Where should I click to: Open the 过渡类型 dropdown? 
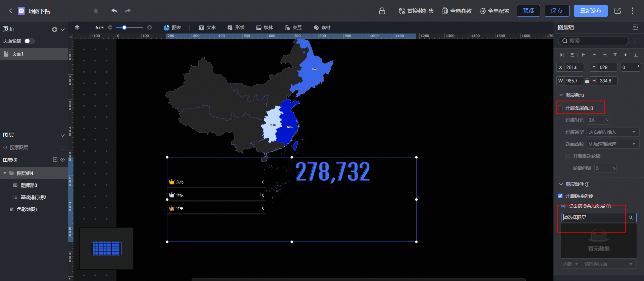(612, 132)
